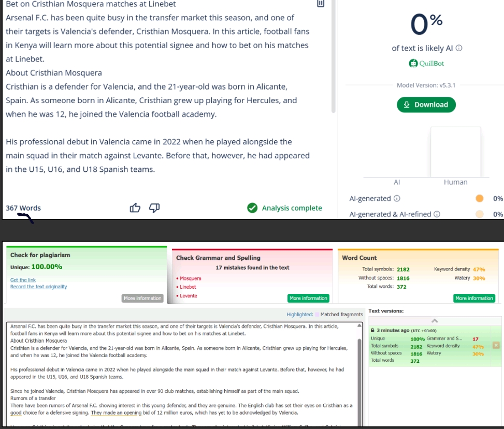Viewport: 504px width, 429px height.
Task: Click the 'Rumors of a transfer' line in text box
Action: [x=33, y=398]
